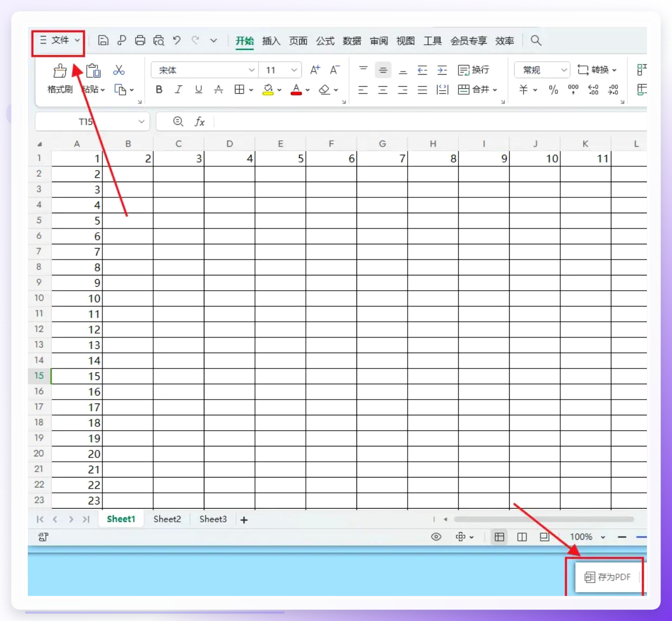The width and height of the screenshot is (672, 621).
Task: Apply center horizontal alignment
Action: tap(383, 90)
